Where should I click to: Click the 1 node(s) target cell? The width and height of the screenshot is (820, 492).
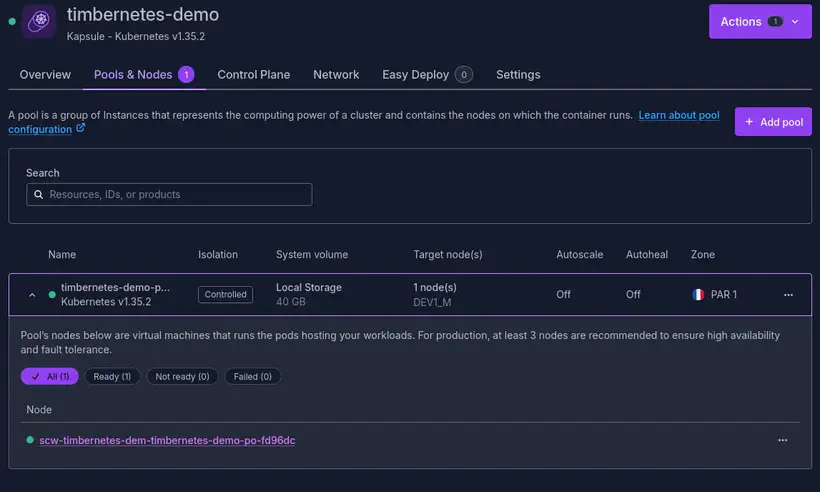coord(435,287)
